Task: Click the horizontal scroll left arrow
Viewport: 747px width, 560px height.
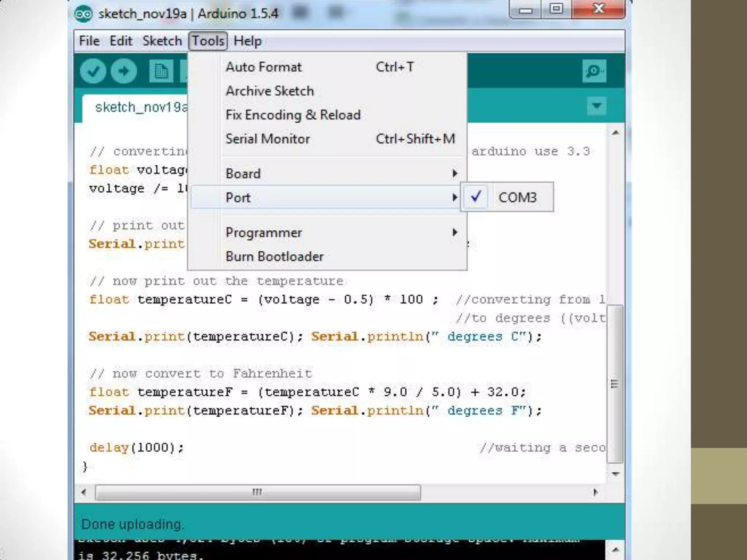Action: click(84, 492)
